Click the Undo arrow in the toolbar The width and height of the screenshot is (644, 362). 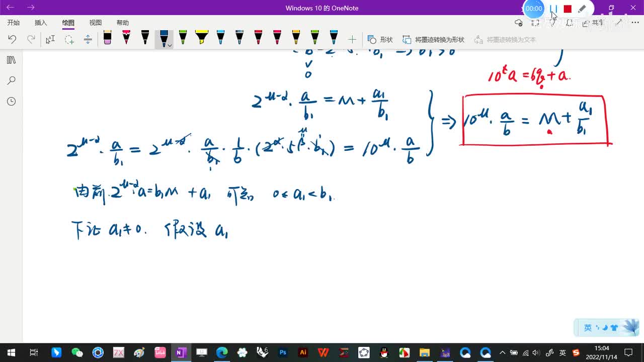(13, 39)
